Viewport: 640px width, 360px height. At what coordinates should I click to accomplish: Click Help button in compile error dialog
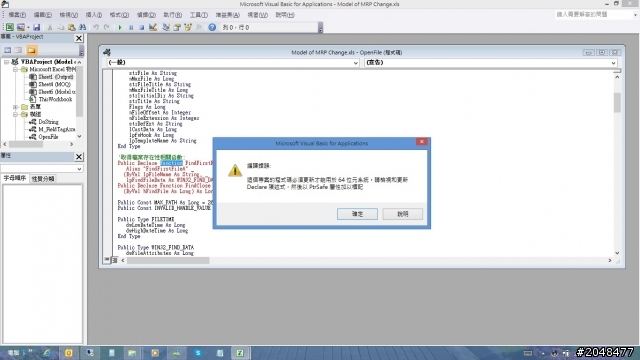tap(402, 214)
